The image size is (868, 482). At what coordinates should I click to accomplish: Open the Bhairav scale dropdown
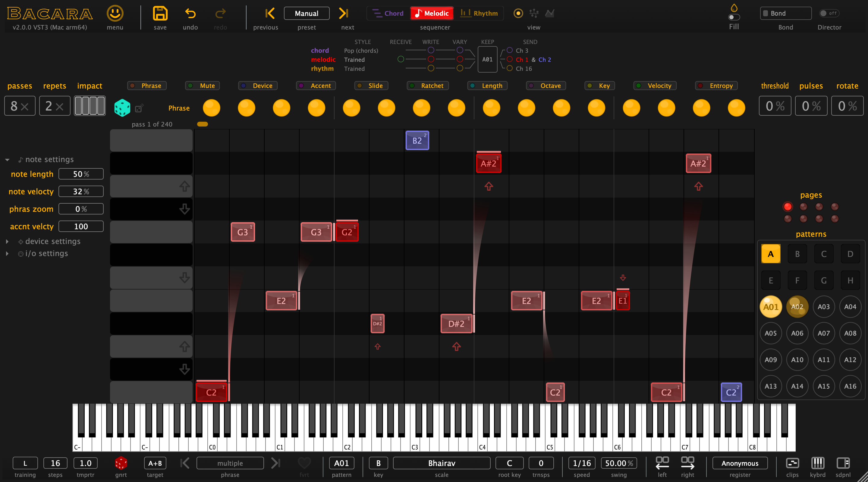tap(442, 463)
